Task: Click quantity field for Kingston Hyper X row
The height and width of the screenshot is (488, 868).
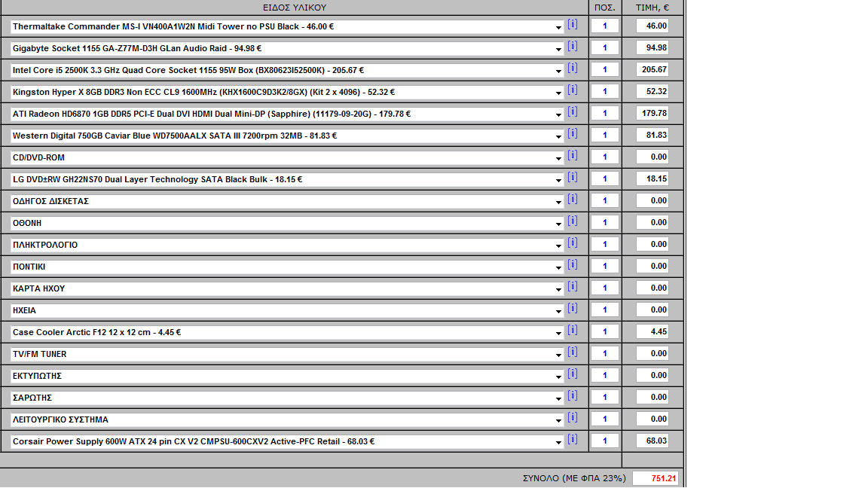Action: click(604, 91)
